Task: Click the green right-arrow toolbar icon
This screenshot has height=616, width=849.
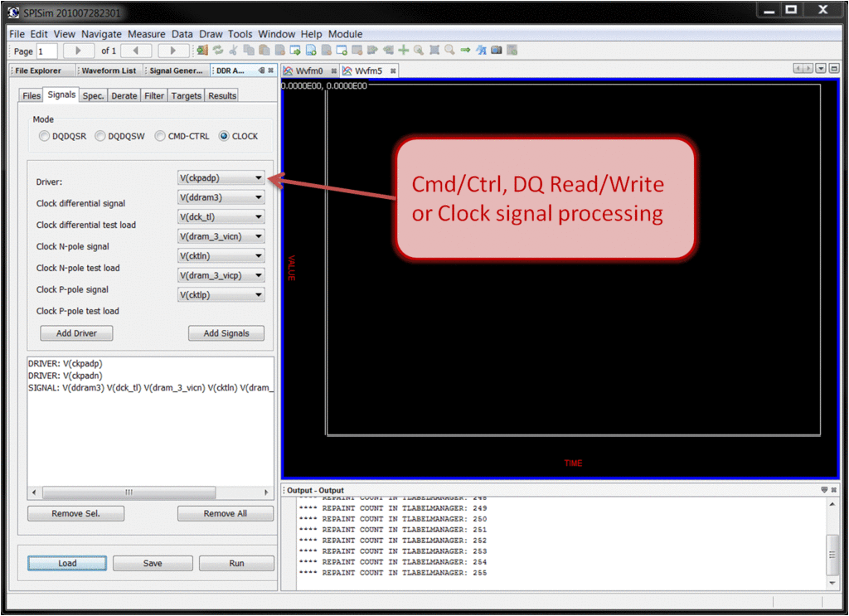Action: [466, 51]
